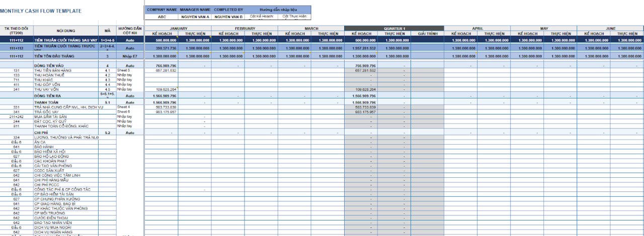Select the CHI PHÍ section label

tap(41, 133)
